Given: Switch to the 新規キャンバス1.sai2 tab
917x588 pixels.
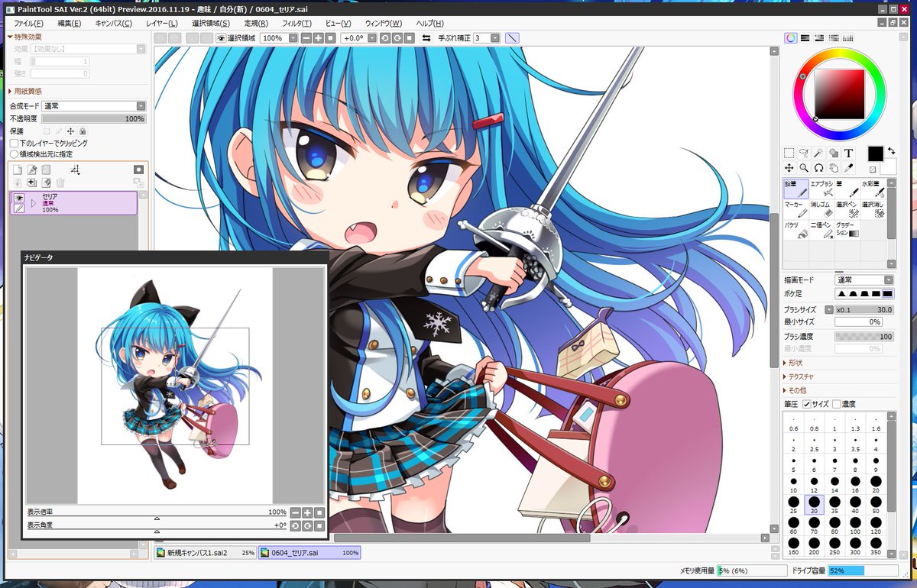Looking at the screenshot, I should point(206,552).
